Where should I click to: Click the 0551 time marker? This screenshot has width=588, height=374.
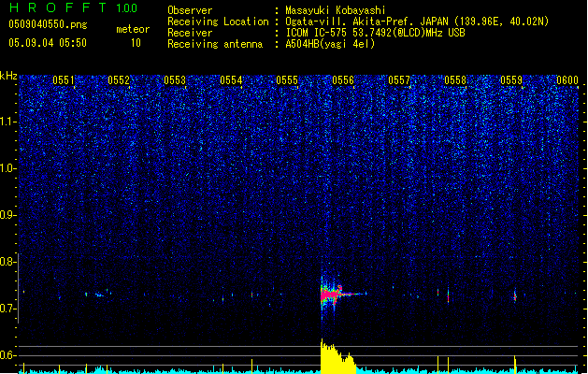click(x=64, y=80)
